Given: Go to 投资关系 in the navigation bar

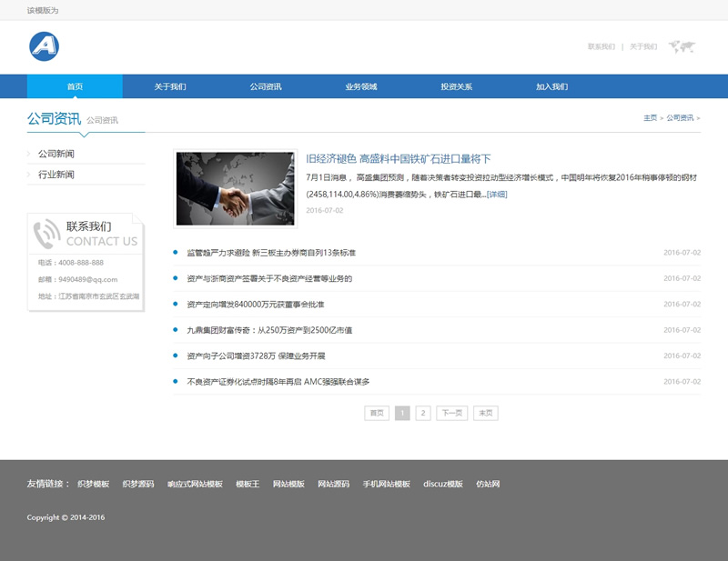Looking at the screenshot, I should pos(457,87).
